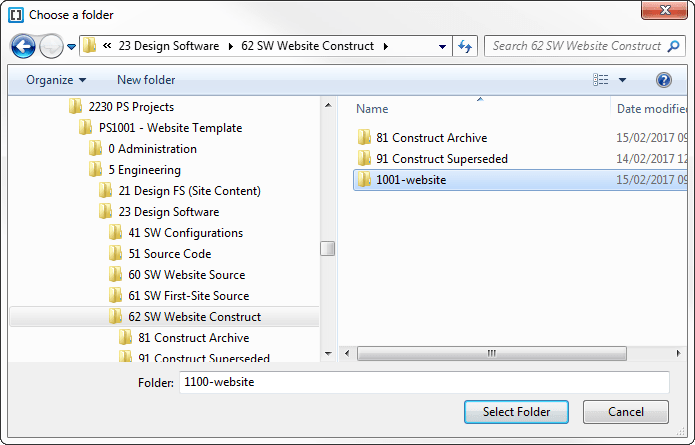Click the 81 Construct Archive folder icon in list
Image resolution: width=695 pixels, height=445 pixels.
[364, 138]
